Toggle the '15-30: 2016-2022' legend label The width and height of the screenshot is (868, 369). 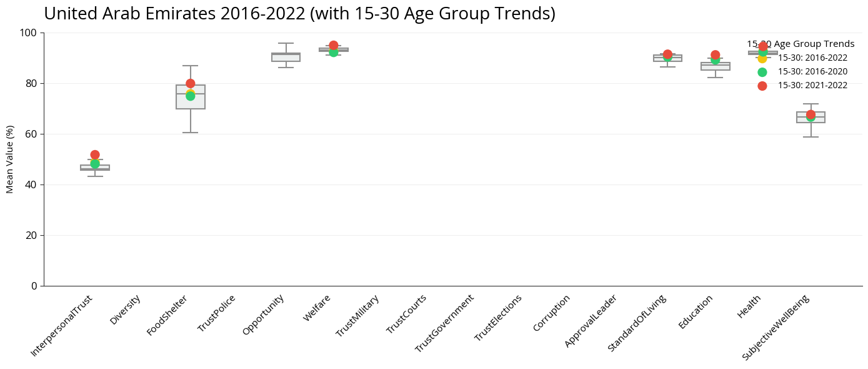(812, 58)
